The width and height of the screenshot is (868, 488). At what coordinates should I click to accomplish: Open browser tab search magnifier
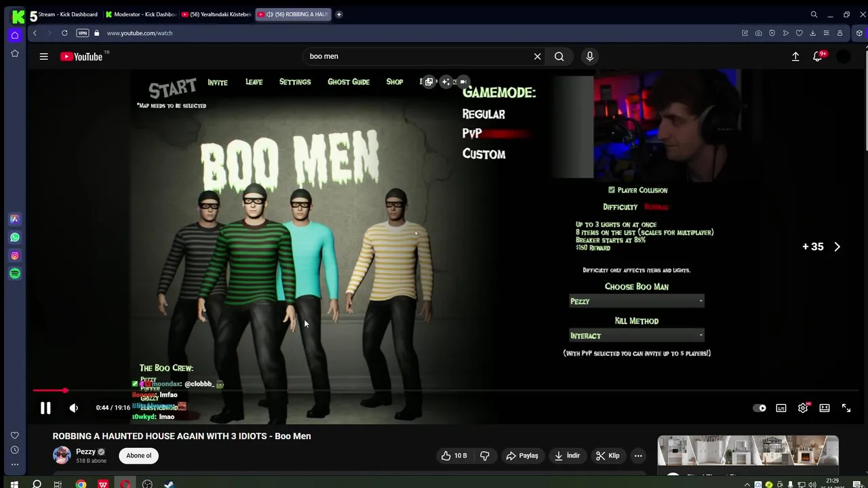(x=814, y=14)
